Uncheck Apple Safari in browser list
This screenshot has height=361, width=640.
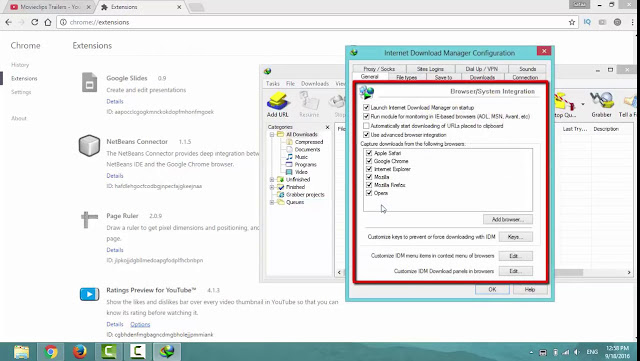369,153
